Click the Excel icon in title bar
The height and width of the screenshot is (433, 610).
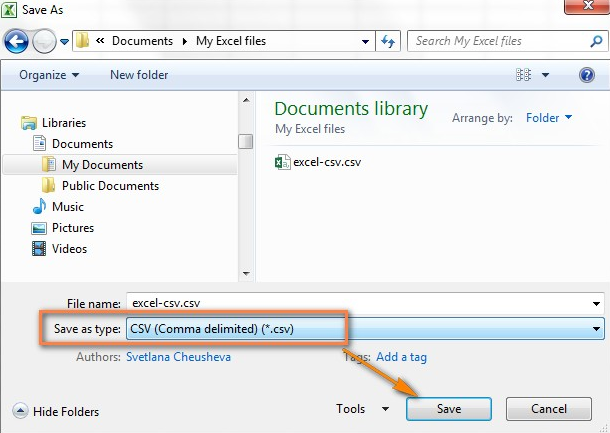[x=9, y=9]
